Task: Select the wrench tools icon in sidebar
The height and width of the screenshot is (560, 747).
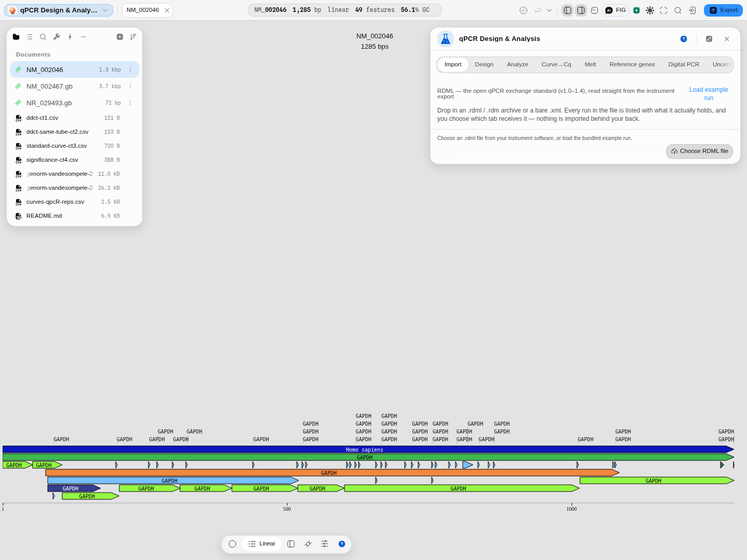Action: [x=57, y=37]
